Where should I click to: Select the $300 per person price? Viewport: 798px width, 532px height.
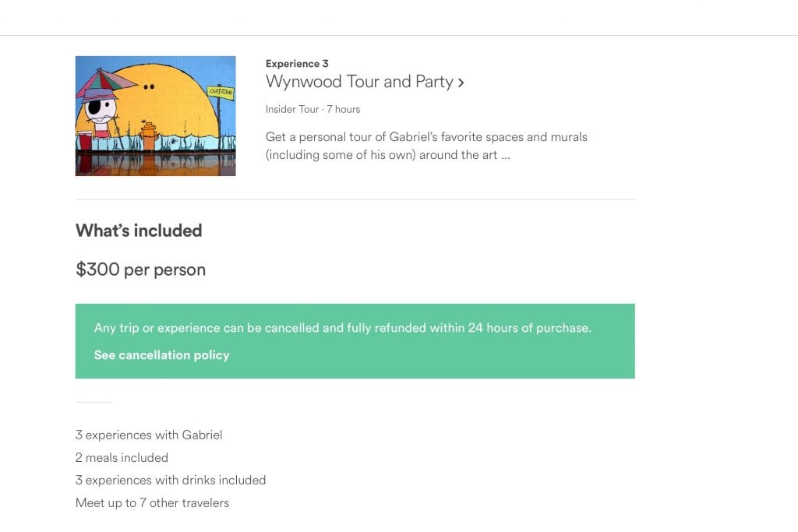[140, 270]
